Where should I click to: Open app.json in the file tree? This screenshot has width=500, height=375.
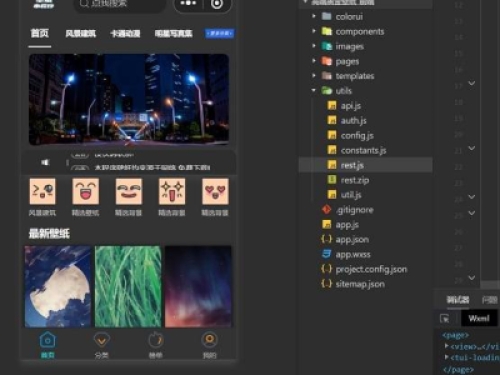[x=352, y=240]
